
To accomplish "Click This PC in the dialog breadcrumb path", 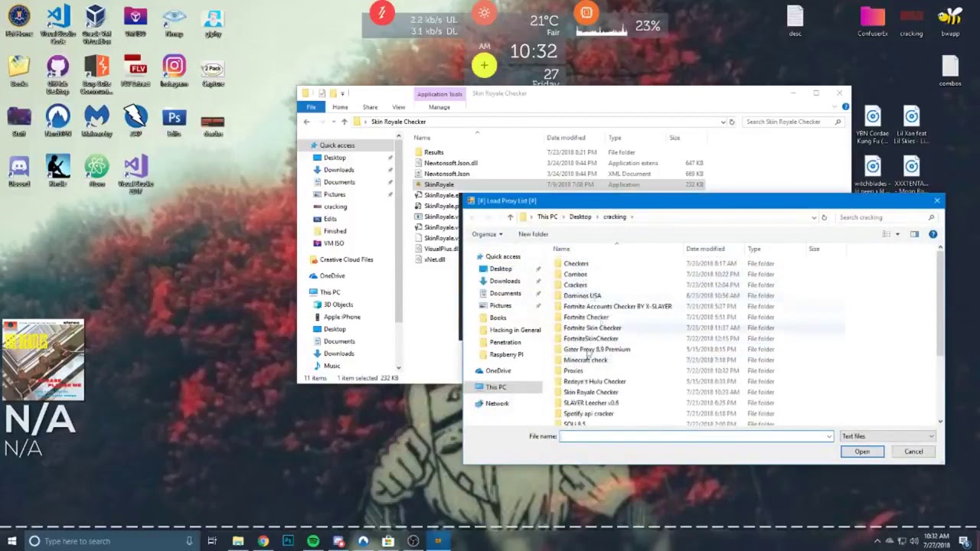I will 547,217.
